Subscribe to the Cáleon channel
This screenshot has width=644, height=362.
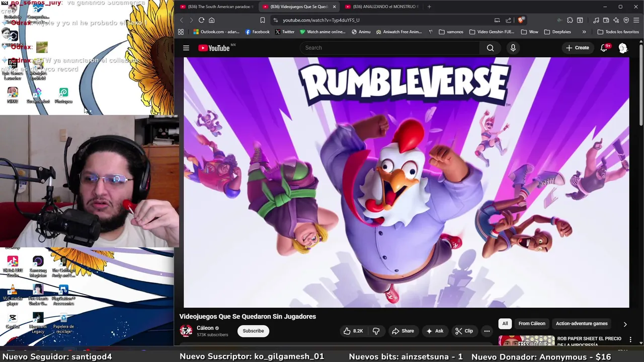(253, 331)
